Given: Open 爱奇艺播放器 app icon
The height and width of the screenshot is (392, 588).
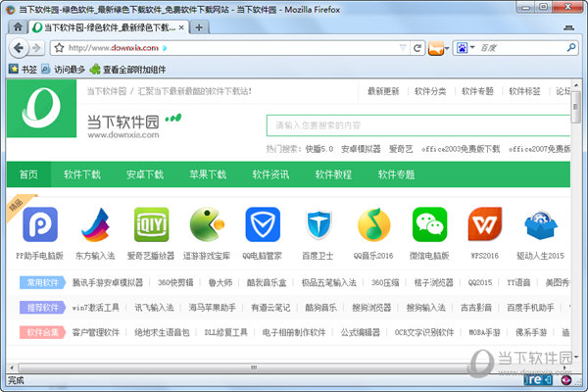Looking at the screenshot, I should (x=151, y=224).
